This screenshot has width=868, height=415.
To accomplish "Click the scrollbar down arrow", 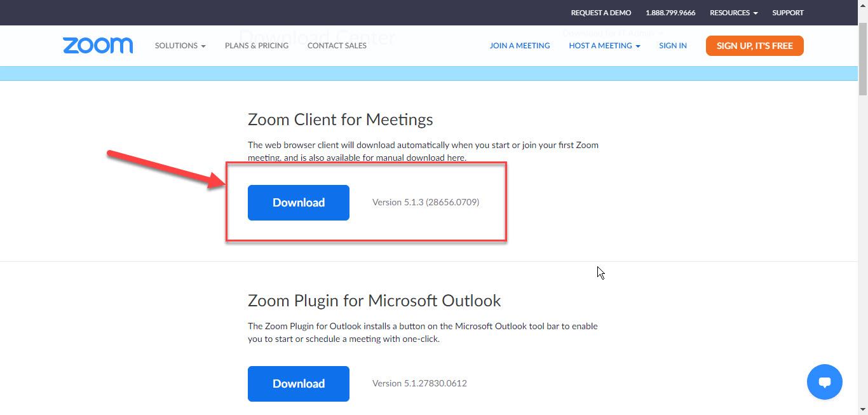I will coord(863,410).
